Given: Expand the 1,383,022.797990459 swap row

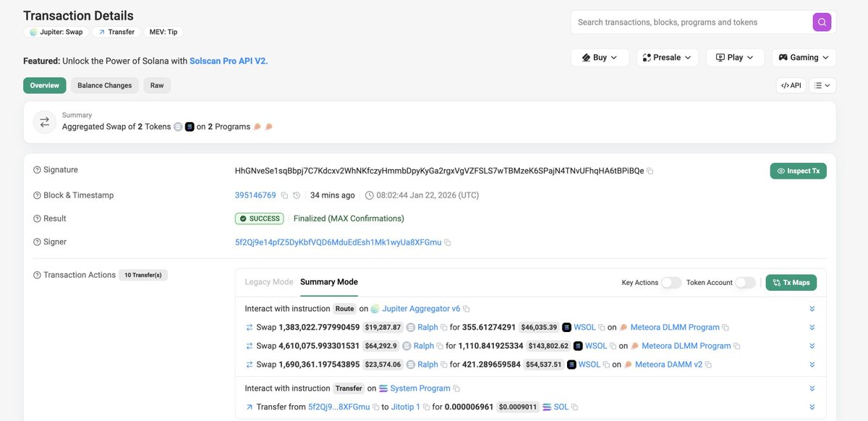Looking at the screenshot, I should tap(812, 328).
